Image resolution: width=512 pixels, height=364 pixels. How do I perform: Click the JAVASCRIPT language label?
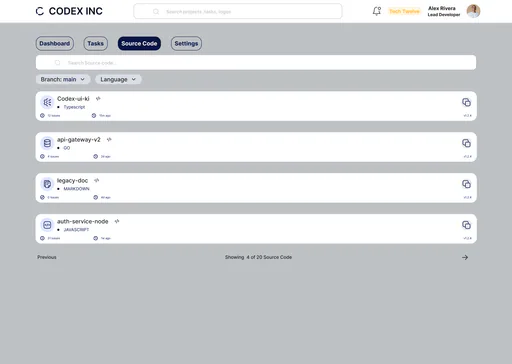(x=76, y=230)
